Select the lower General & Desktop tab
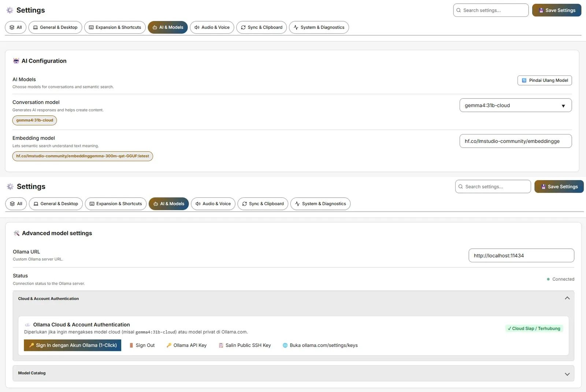This screenshot has width=586, height=392. coord(56,204)
